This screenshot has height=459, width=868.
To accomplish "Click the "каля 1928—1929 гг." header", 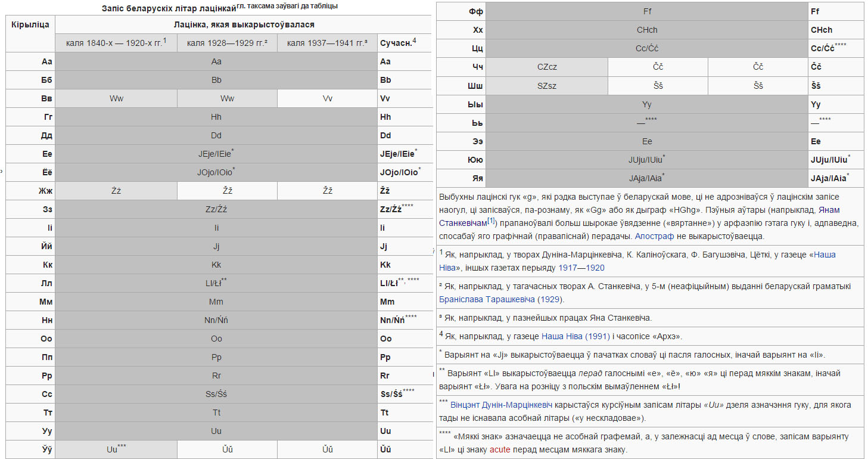I will [226, 43].
